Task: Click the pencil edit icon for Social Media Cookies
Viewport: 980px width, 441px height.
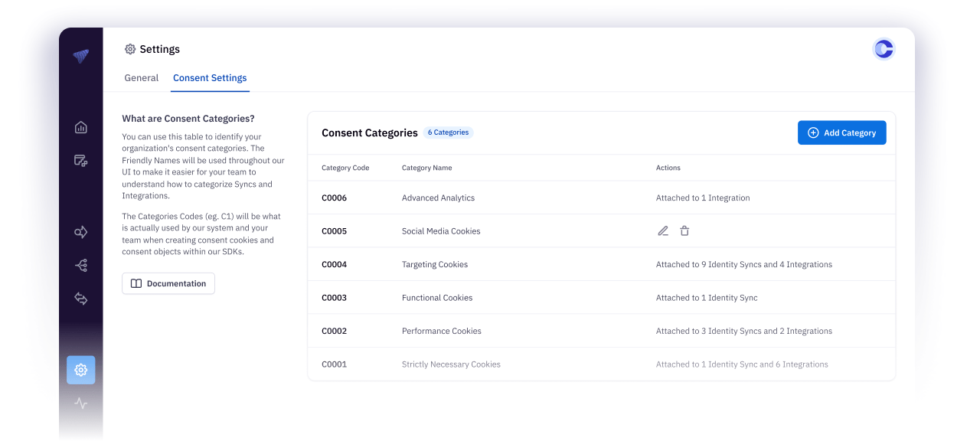Action: (x=663, y=230)
